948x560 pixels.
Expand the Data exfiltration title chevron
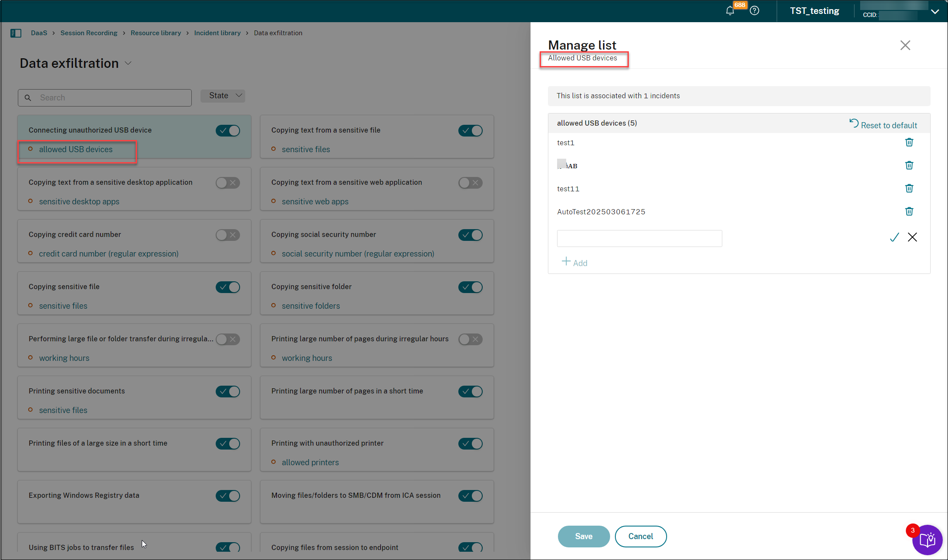[128, 63]
